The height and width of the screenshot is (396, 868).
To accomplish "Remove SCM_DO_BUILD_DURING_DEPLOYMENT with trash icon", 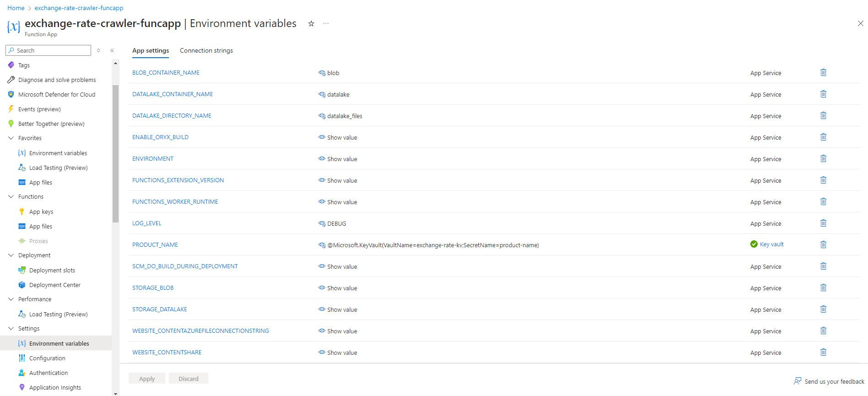I will pyautogui.click(x=823, y=266).
